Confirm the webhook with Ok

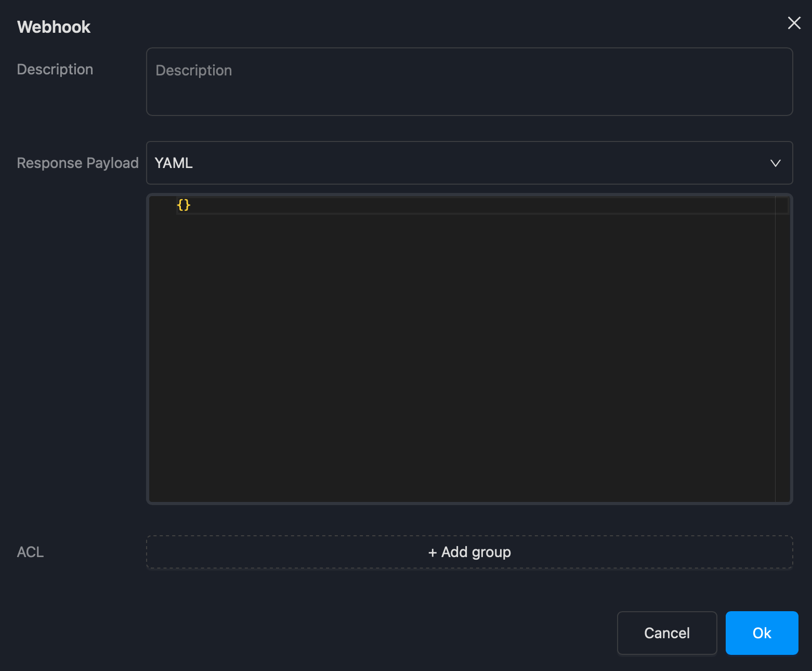pos(762,633)
